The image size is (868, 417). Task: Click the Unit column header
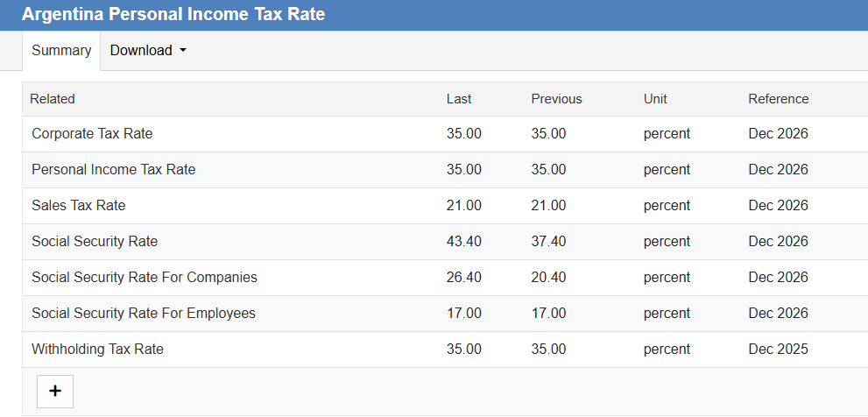(x=655, y=99)
